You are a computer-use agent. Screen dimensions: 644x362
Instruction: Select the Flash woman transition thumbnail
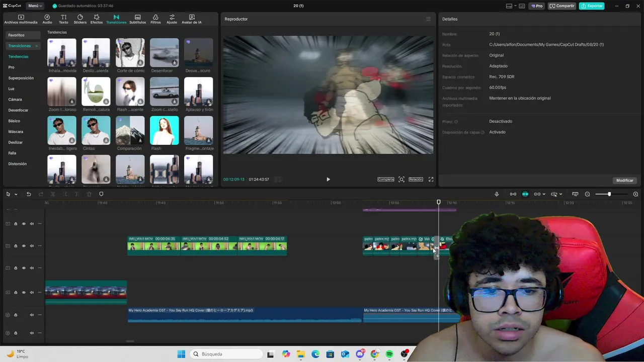[165, 130]
